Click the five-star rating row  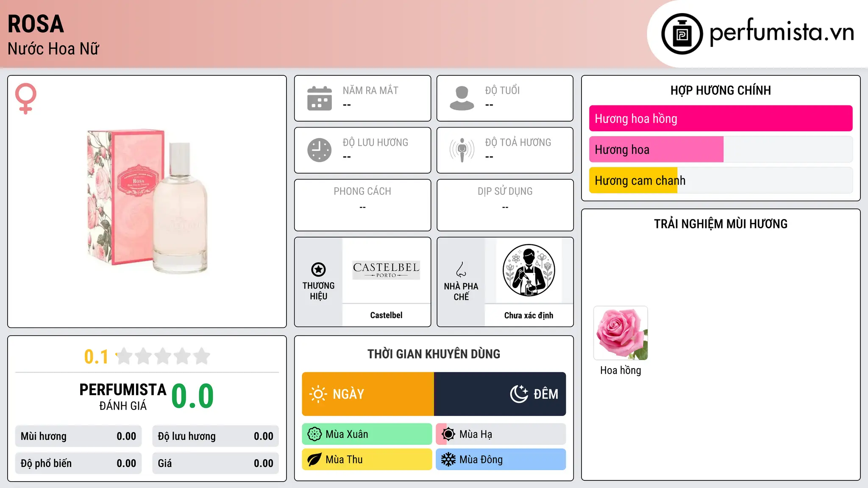[163, 356]
